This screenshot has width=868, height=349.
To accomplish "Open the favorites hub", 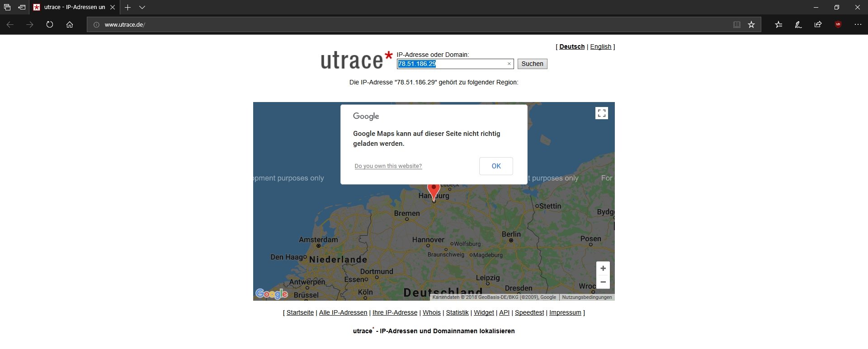I will [x=778, y=25].
